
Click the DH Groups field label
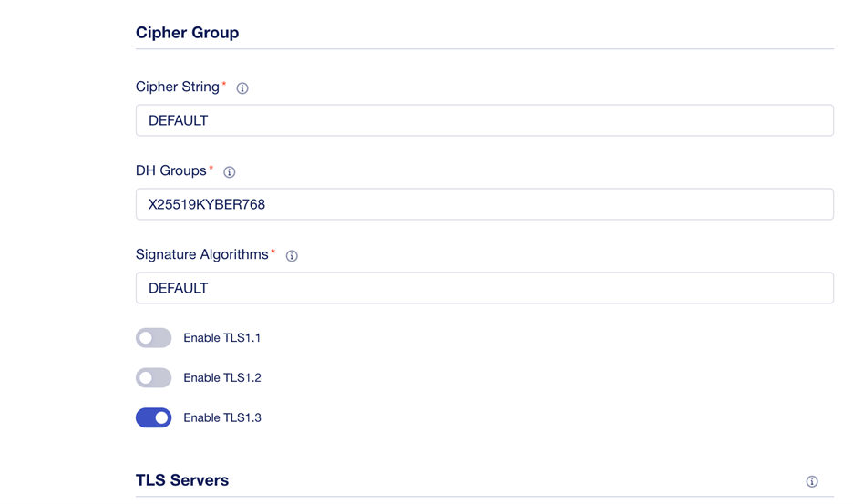point(170,171)
